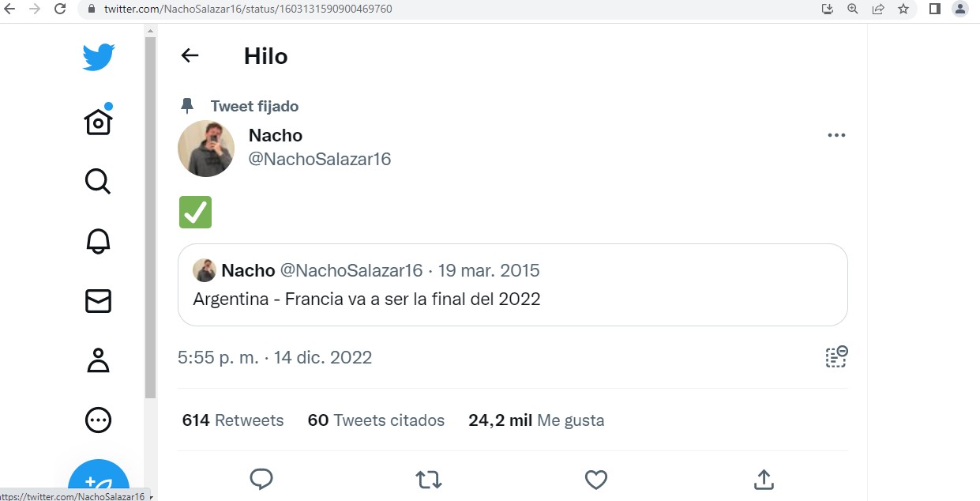Screen dimensions: 980x501
Task: Go back with the left arrow
Action: pyautogui.click(x=190, y=55)
